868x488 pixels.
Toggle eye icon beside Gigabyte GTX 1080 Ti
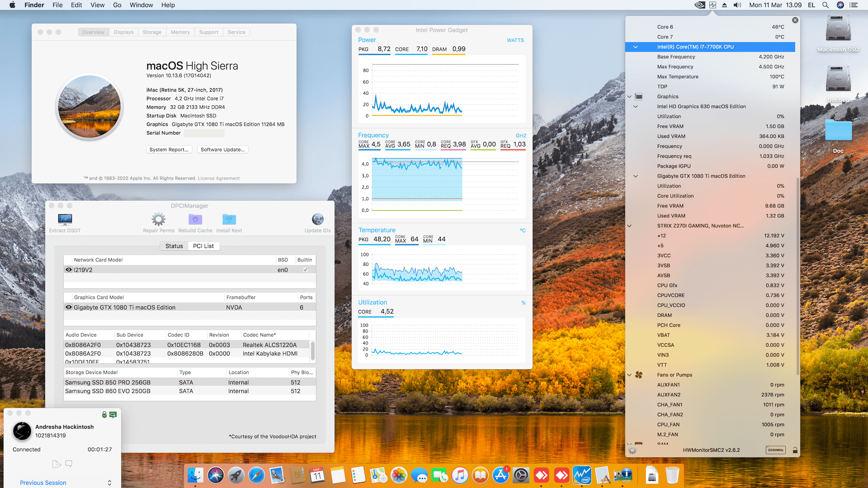(x=69, y=307)
